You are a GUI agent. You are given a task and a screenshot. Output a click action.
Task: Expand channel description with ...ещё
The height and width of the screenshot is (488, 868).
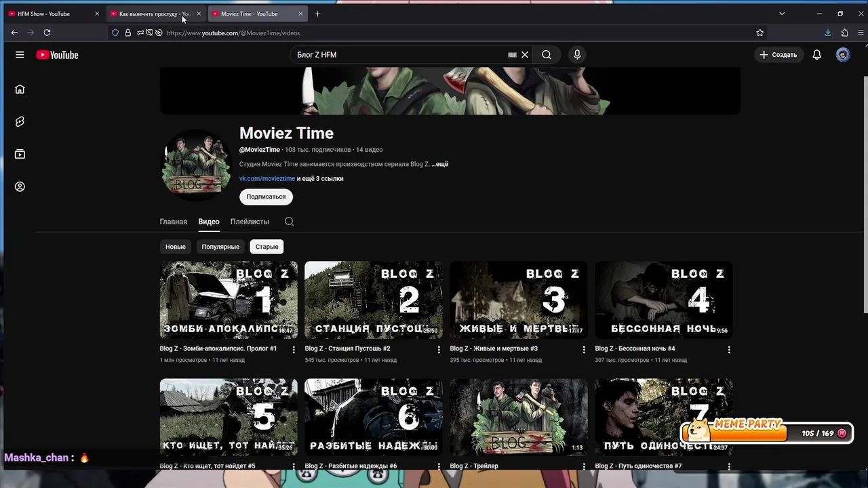pyautogui.click(x=439, y=164)
